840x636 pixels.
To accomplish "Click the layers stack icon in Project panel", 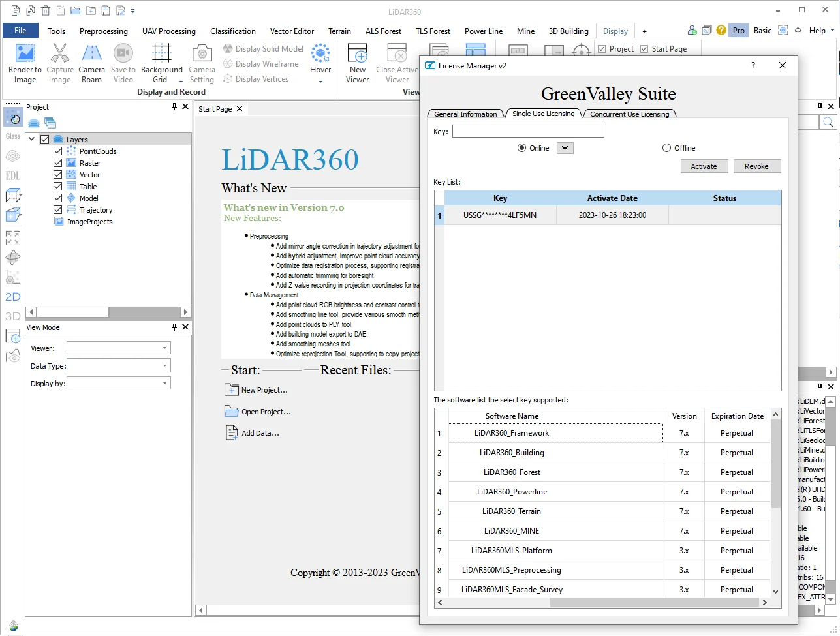I will 34,123.
